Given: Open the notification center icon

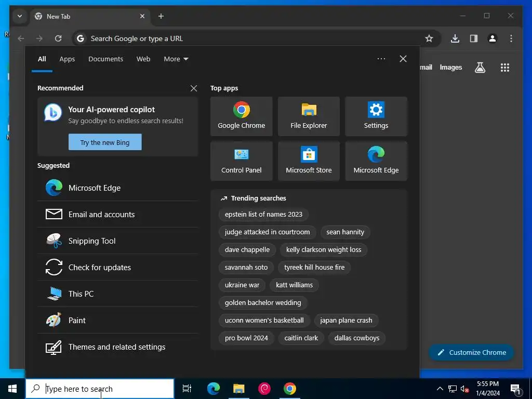Looking at the screenshot, I should [516, 389].
